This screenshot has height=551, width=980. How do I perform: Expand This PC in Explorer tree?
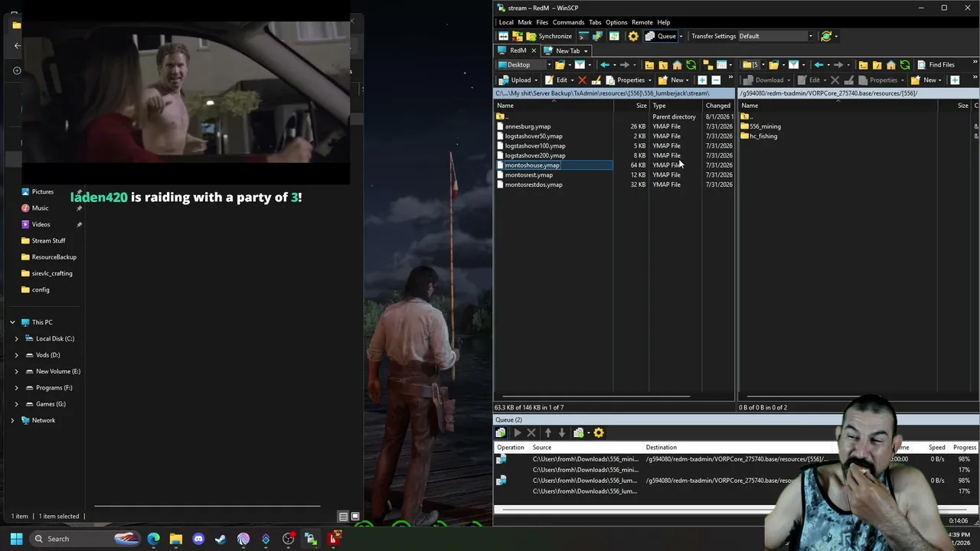click(12, 322)
